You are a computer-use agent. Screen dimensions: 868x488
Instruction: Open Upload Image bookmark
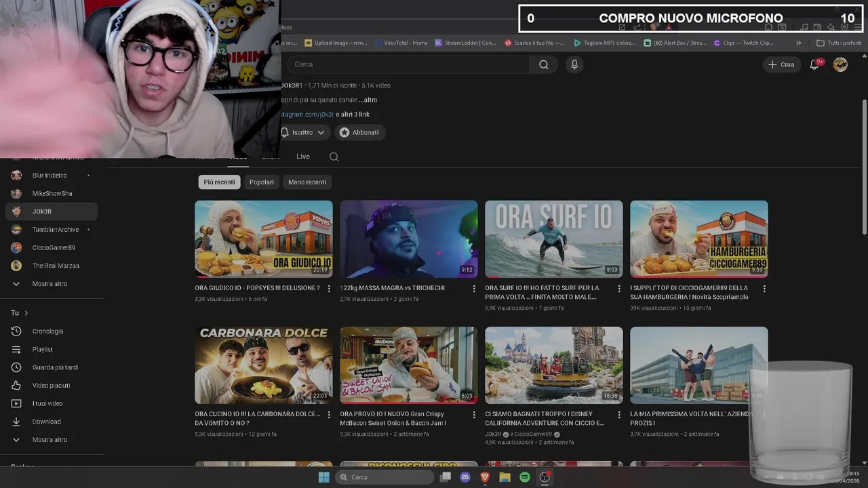pos(336,43)
